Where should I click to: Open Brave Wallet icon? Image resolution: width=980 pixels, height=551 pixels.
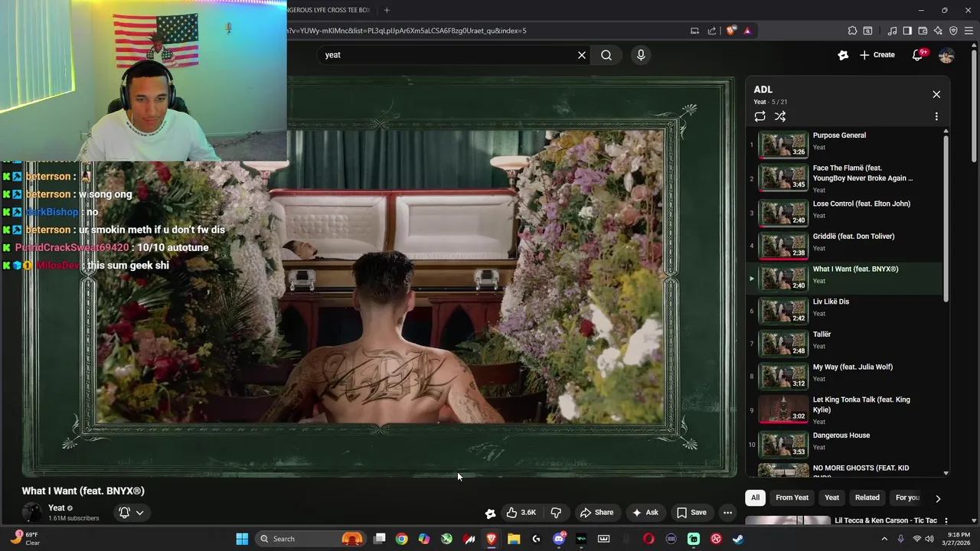923,31
